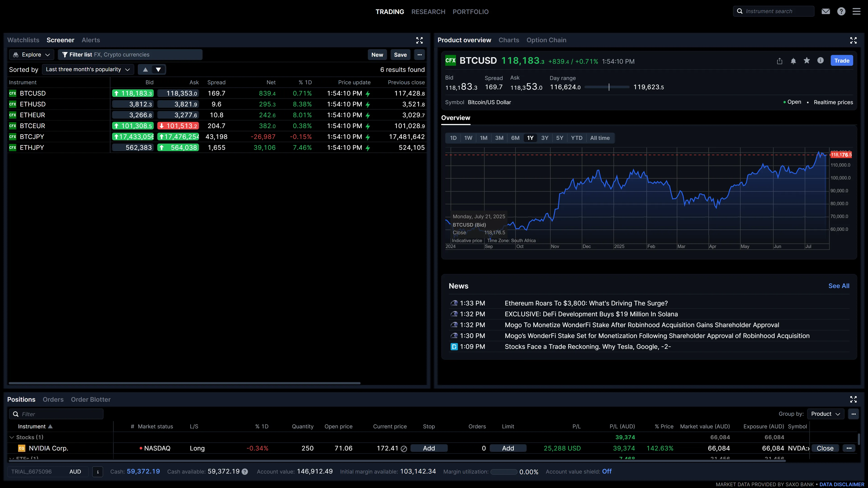868x488 pixels.
Task: Sort screener descending with down arrow
Action: [158, 69]
